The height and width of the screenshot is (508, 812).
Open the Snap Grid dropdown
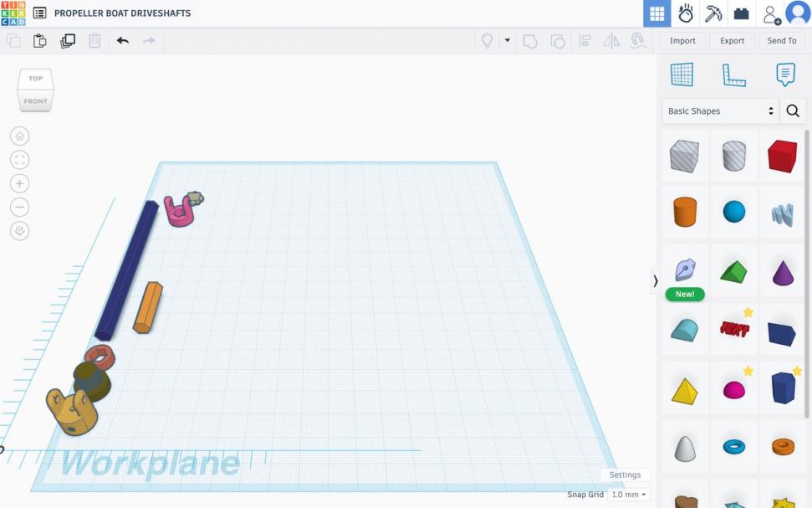[x=628, y=495]
